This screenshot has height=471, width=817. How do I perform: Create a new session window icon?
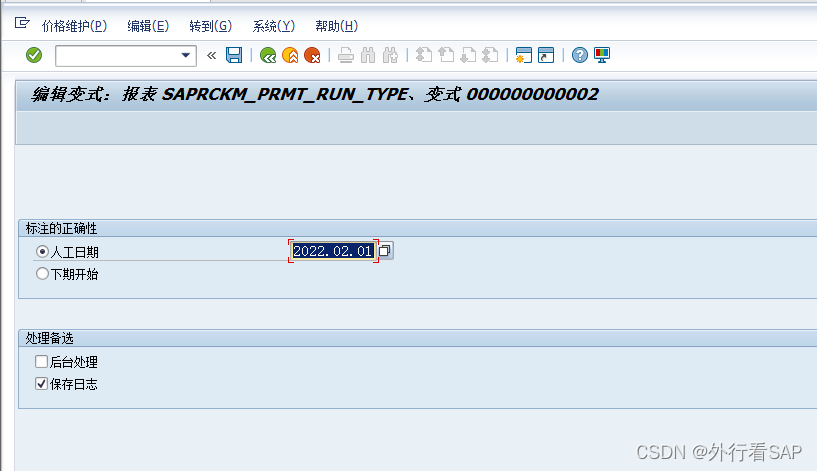pyautogui.click(x=524, y=55)
